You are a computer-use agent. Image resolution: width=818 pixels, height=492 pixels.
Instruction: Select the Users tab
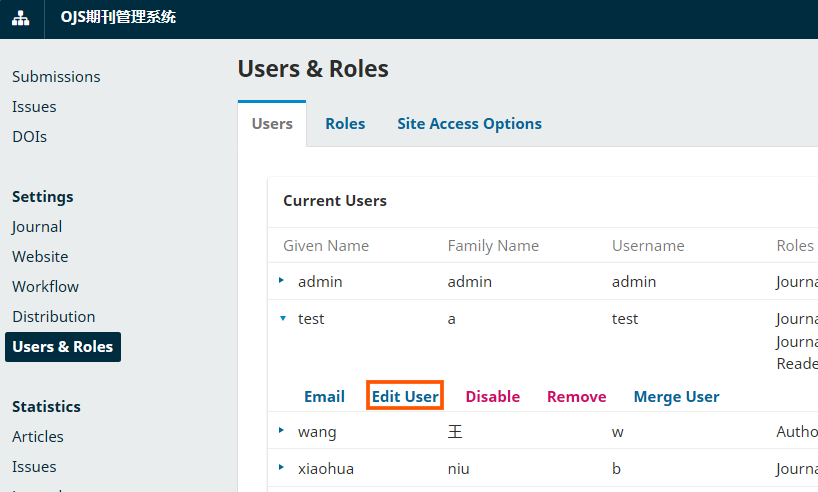tap(272, 124)
